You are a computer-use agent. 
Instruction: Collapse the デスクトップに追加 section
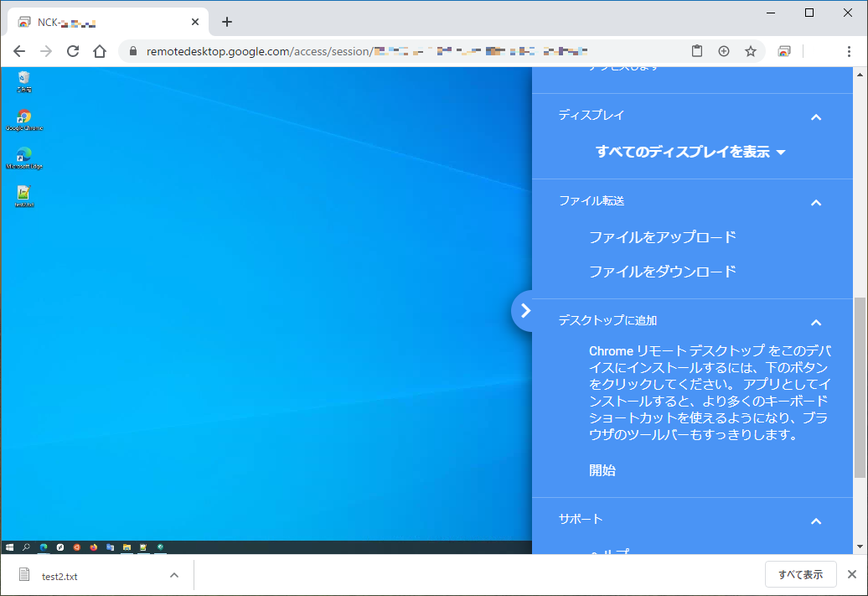(x=816, y=323)
